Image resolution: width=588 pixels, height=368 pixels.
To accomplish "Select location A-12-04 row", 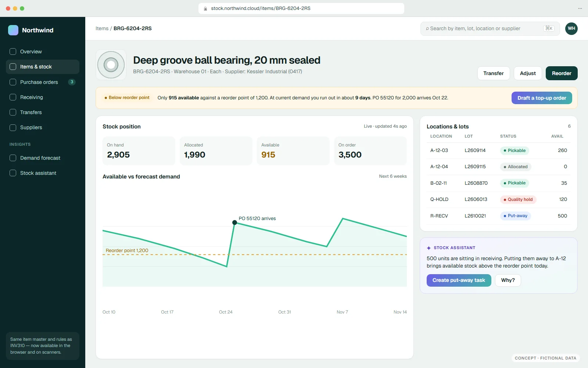I will (x=498, y=167).
